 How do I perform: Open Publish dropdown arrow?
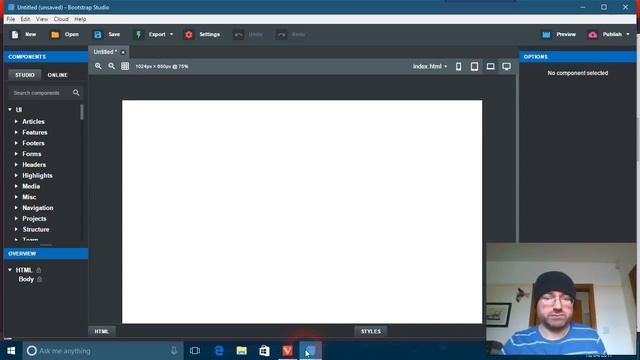[x=628, y=35]
